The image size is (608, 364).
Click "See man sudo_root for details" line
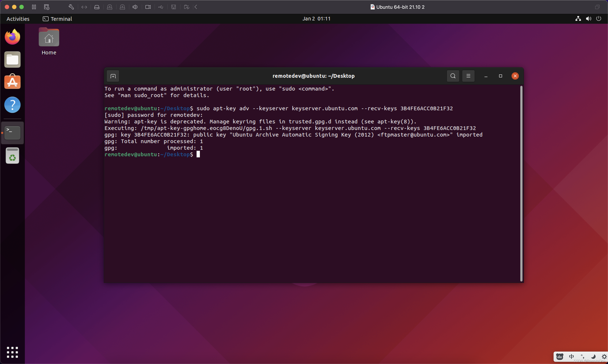pyautogui.click(x=157, y=95)
